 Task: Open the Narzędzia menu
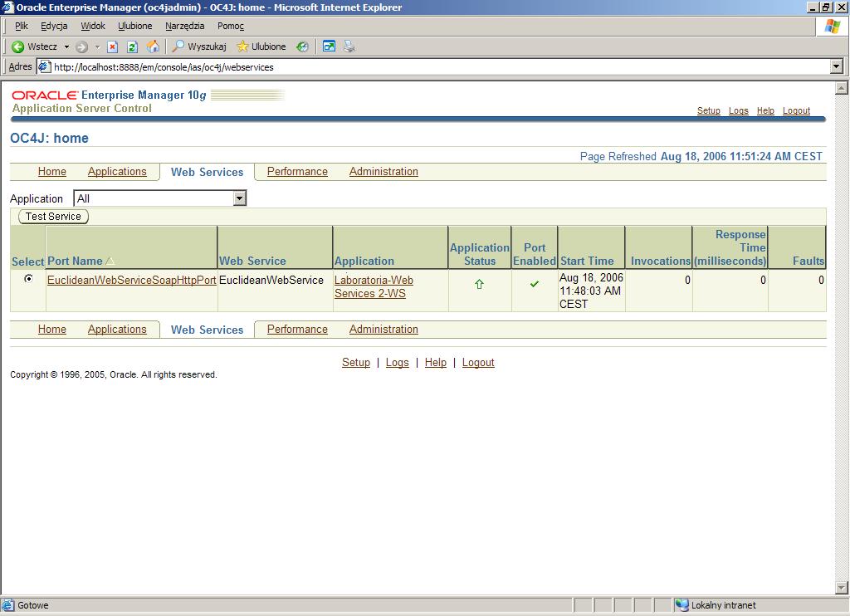185,26
